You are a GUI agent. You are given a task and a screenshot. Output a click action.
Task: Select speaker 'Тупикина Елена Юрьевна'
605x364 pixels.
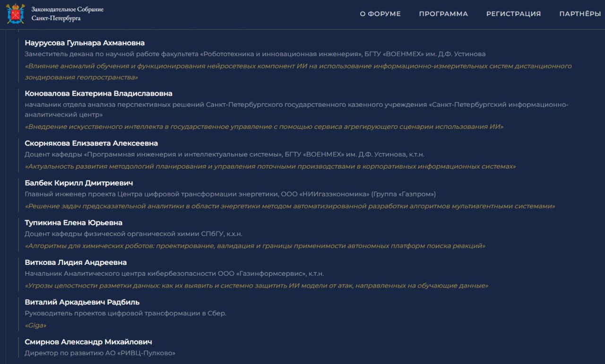coord(73,222)
